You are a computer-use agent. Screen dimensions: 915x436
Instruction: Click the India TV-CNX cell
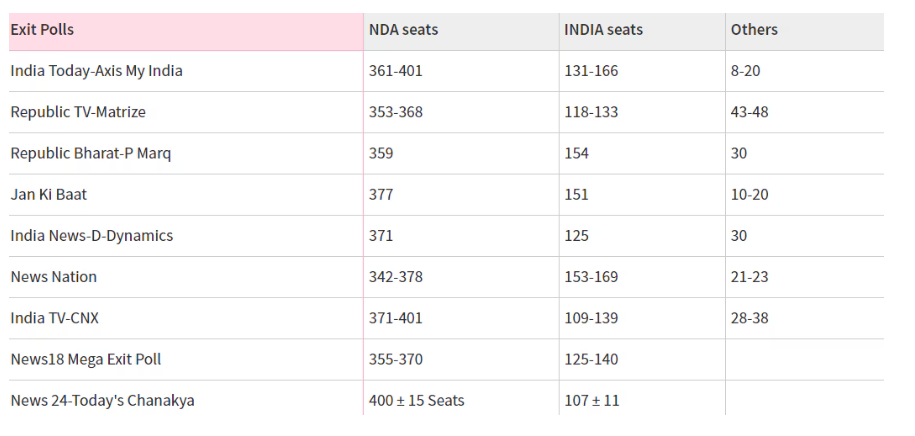(x=54, y=318)
